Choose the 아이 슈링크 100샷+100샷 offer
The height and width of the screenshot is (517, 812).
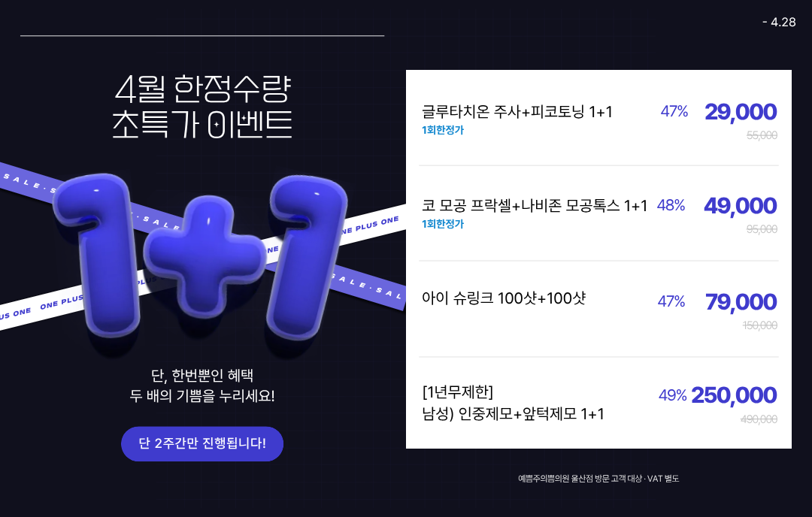504,298
